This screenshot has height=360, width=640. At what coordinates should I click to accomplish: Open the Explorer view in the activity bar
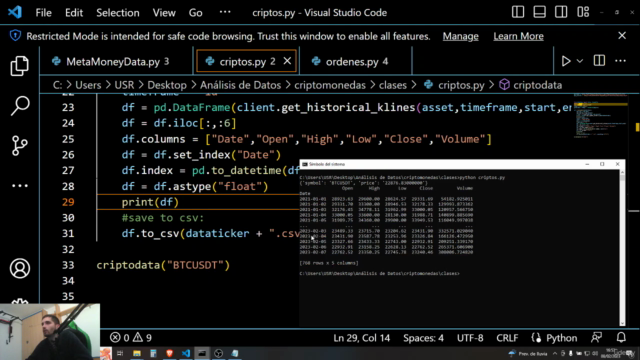[x=20, y=66]
